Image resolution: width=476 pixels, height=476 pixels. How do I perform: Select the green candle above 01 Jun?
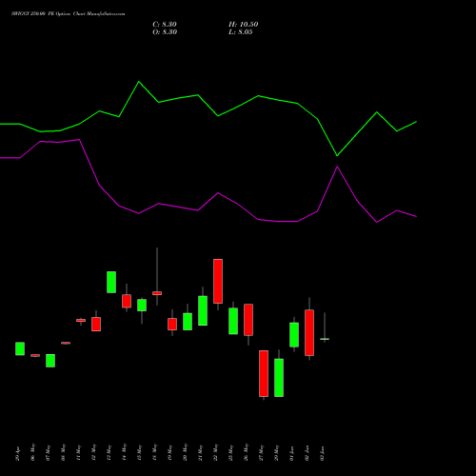click(x=294, y=335)
